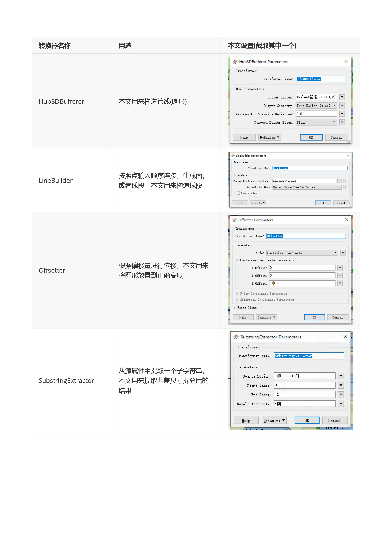Enable the Generate List checkbox
392x554 pixels.
(x=239, y=193)
